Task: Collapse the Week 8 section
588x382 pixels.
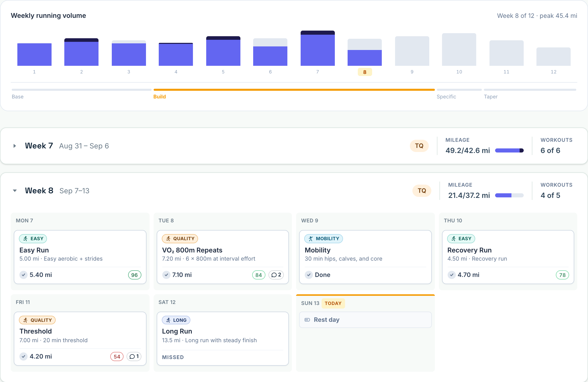Action: pos(15,191)
